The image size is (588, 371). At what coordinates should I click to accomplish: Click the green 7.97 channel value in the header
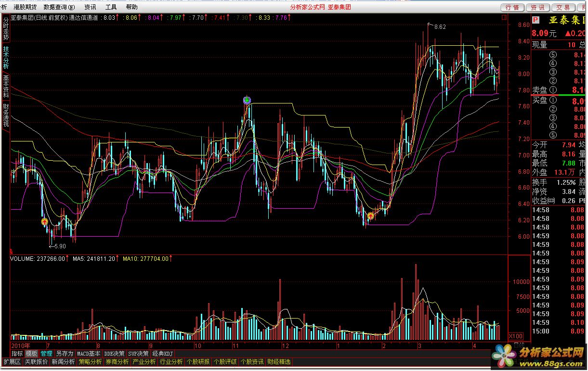(176, 18)
